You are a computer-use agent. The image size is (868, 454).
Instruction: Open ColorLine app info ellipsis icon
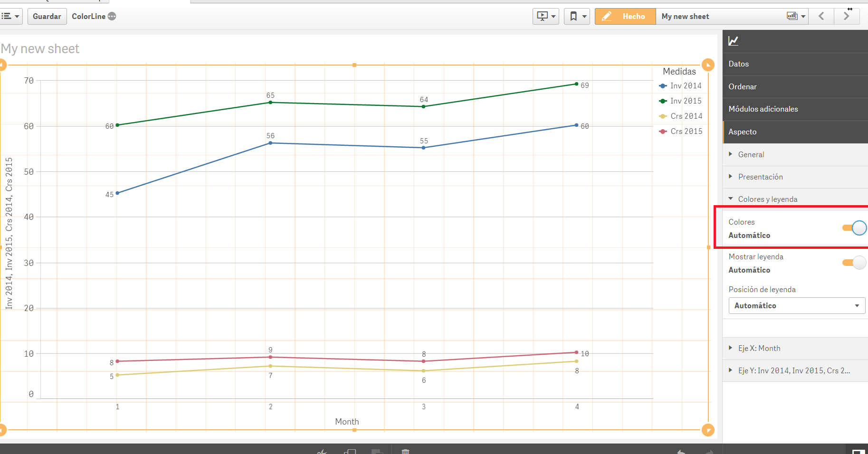click(x=112, y=16)
